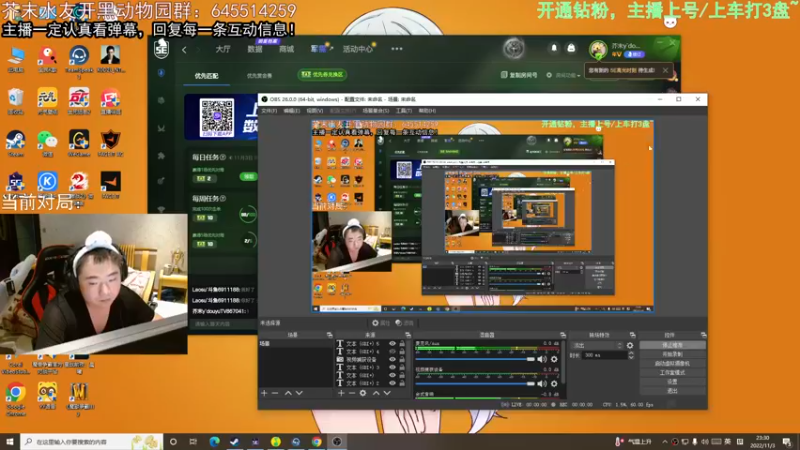Viewport: 800px width, 450px height.
Task: Click the start recording button in OBS
Action: point(672,354)
